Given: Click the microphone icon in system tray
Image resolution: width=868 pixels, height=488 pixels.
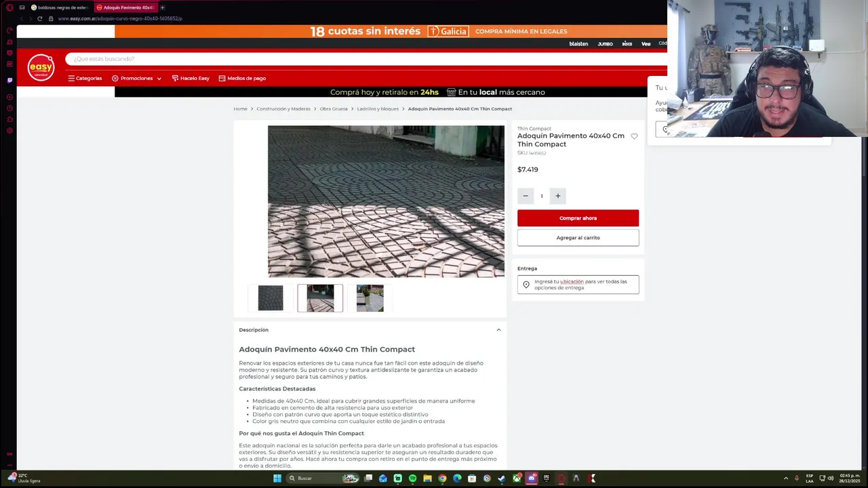Looking at the screenshot, I should tap(797, 479).
